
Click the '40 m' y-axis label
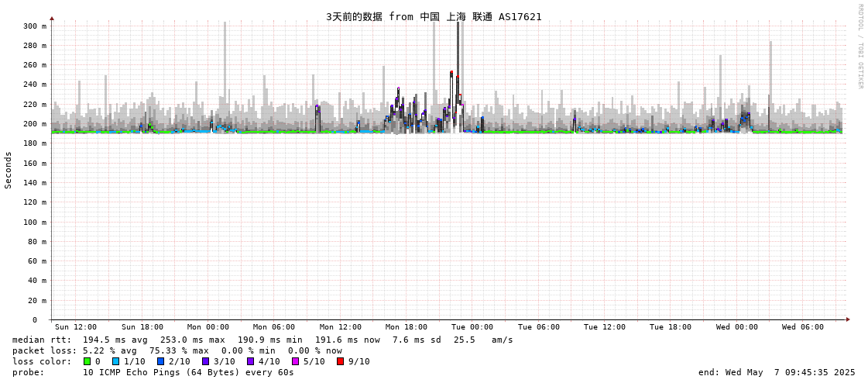click(37, 281)
